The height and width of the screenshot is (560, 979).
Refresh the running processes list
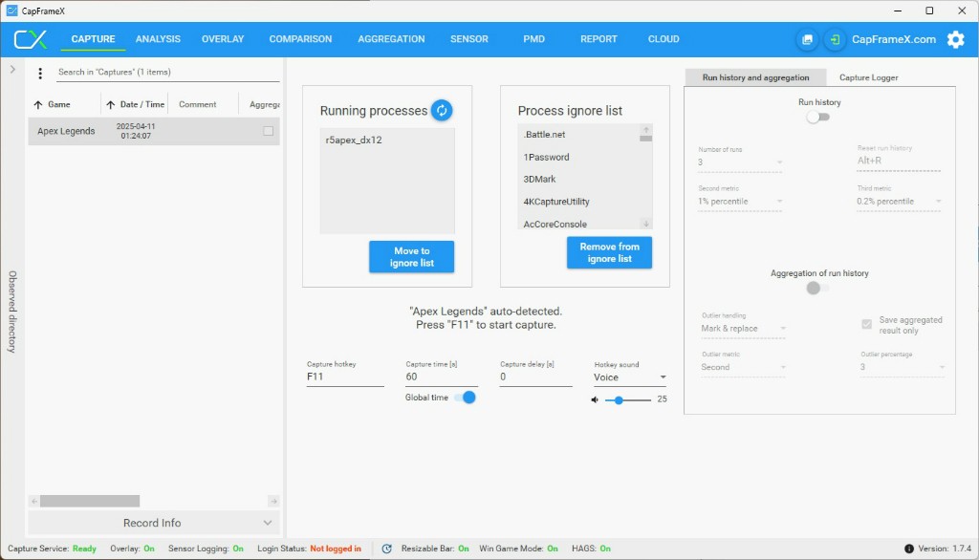pyautogui.click(x=441, y=110)
